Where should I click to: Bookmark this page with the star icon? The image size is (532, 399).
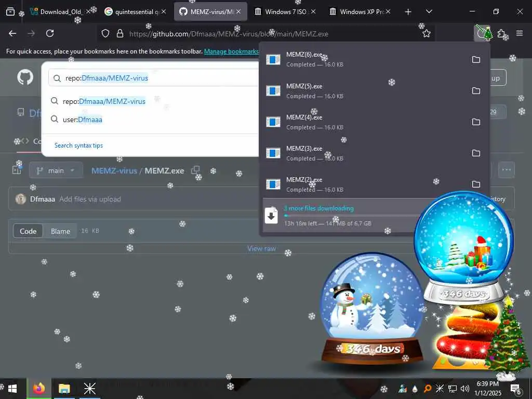[427, 34]
